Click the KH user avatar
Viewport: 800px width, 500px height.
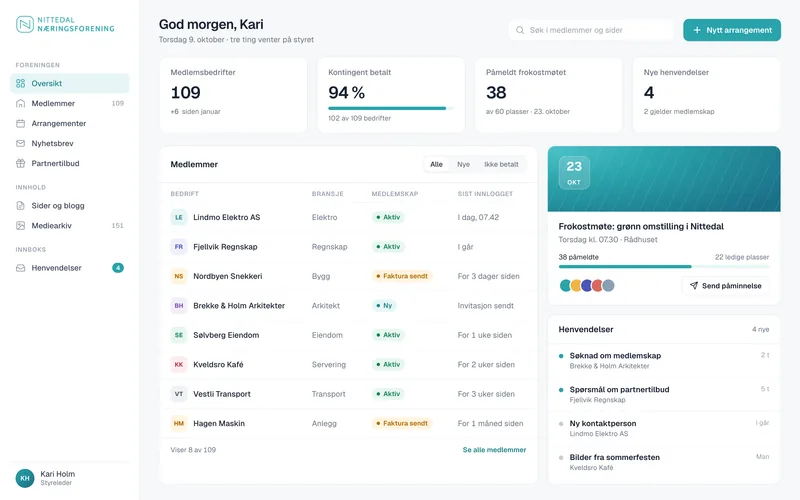pyautogui.click(x=25, y=478)
